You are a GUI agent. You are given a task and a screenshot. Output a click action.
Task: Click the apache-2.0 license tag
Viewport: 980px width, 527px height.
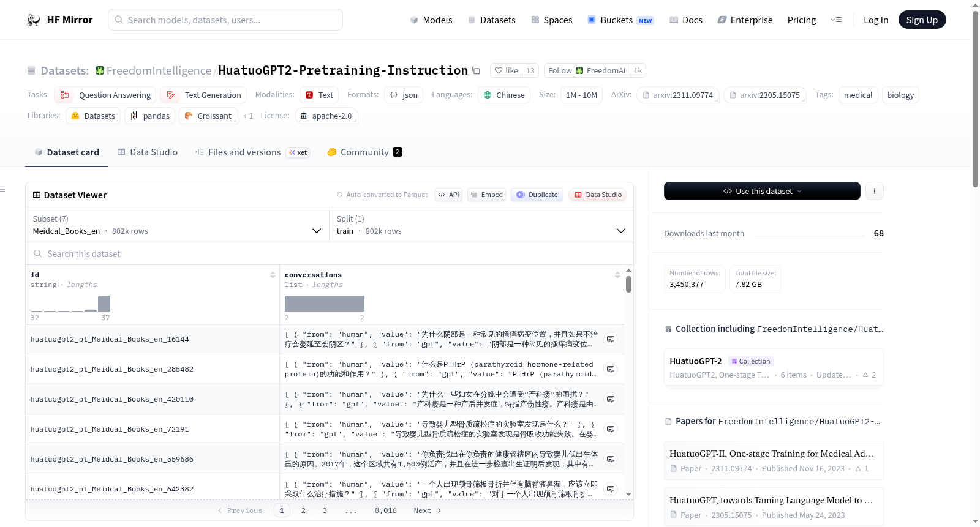pos(326,116)
